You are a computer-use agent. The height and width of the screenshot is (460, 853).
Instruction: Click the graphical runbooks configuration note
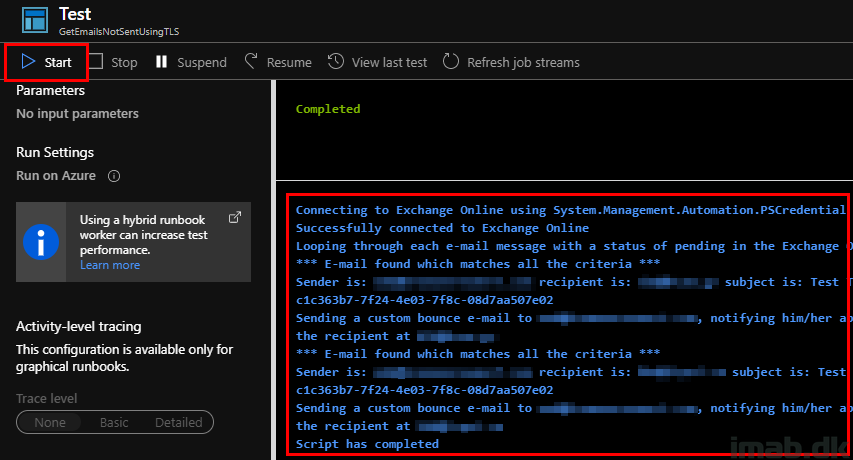[x=124, y=358]
